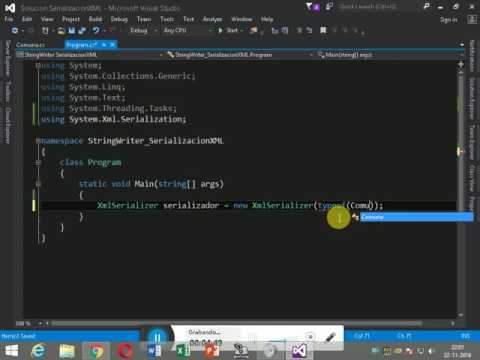Open PowerPoint from taskbar

pyautogui.click(x=212, y=351)
